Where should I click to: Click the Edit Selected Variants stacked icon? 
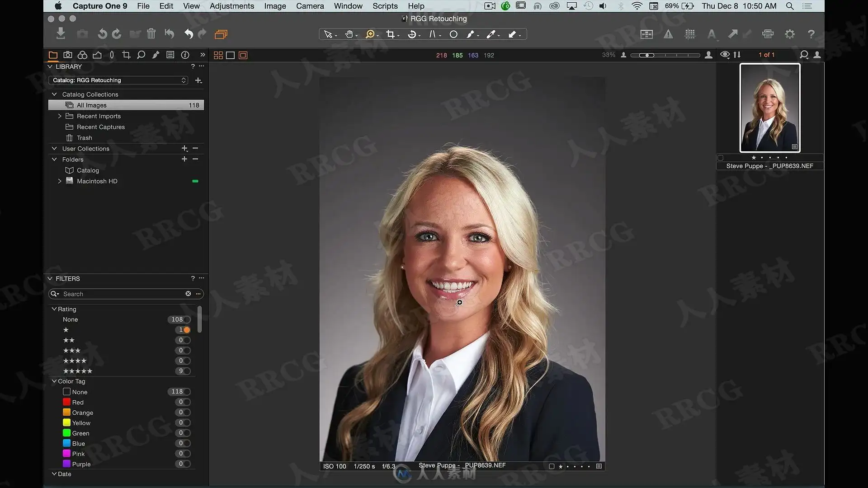click(x=221, y=34)
